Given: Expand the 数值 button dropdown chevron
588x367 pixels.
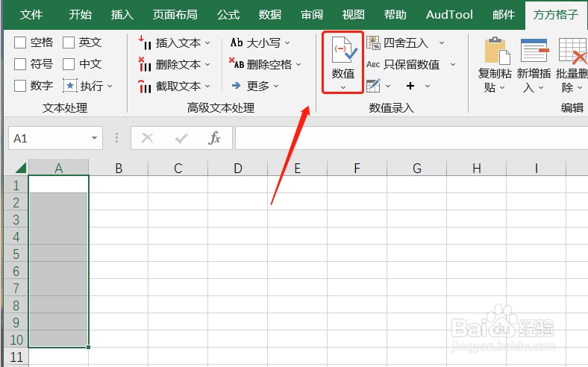Looking at the screenshot, I should click(x=343, y=88).
